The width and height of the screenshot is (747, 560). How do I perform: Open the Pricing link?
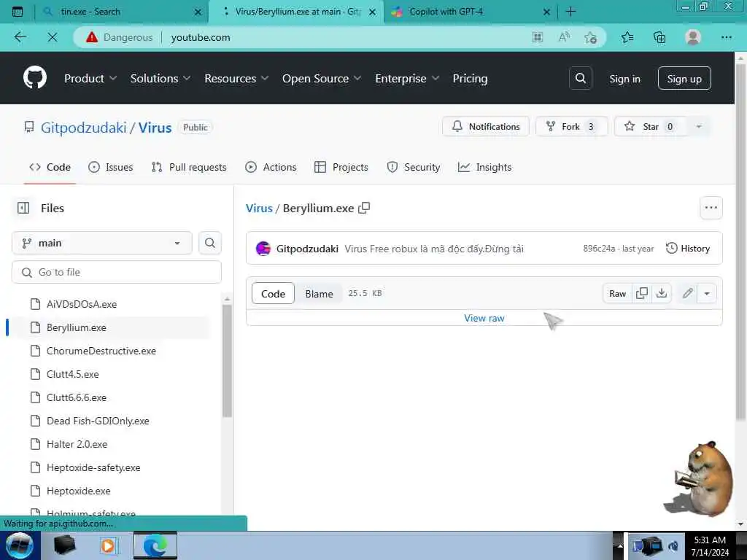click(470, 79)
